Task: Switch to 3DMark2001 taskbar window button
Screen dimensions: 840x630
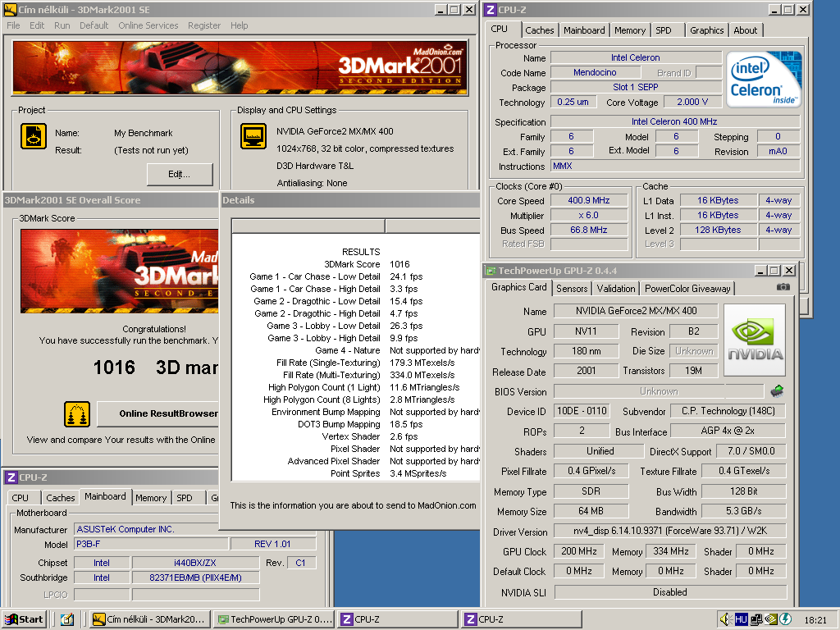Action: 149,619
